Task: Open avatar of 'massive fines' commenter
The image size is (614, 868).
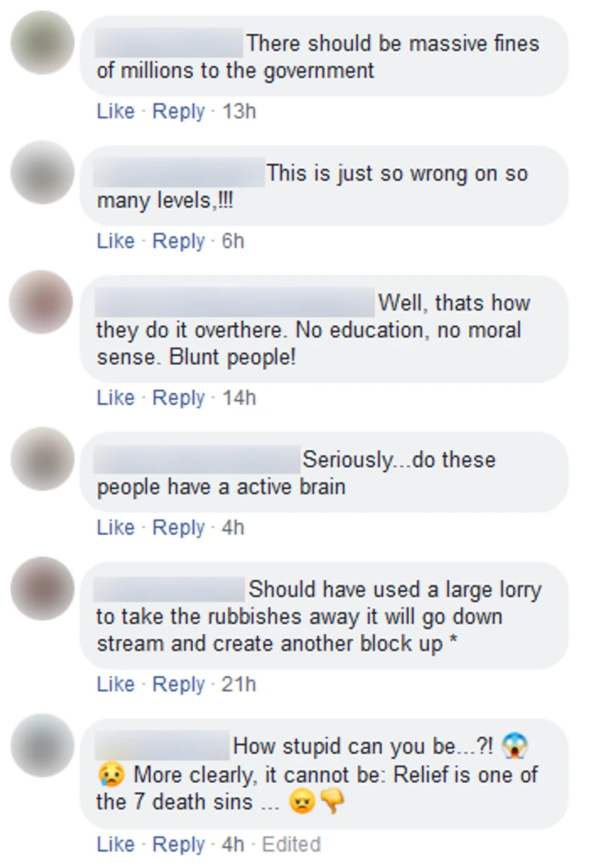Action: coord(42,43)
